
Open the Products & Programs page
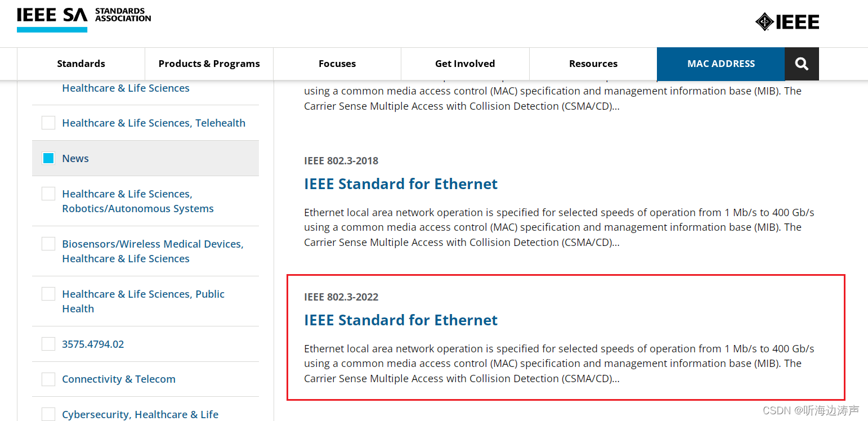coord(209,64)
